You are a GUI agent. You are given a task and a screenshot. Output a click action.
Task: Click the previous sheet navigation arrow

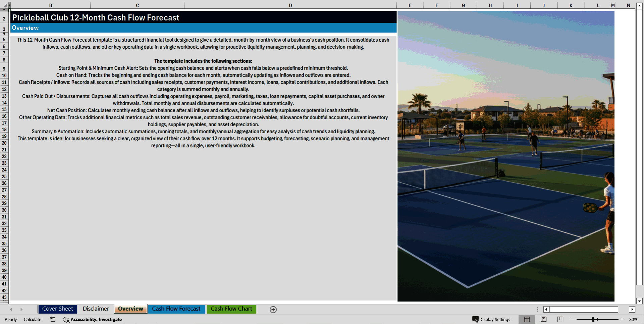(11, 309)
